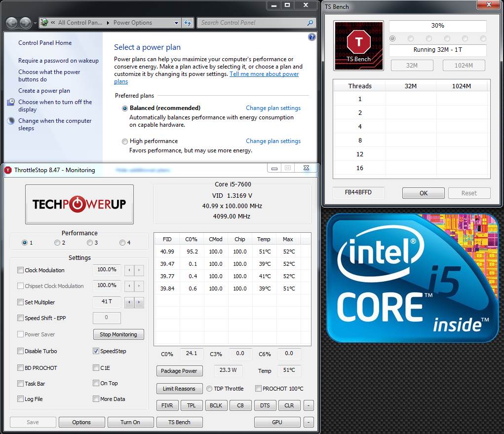Open Control Panel help question mark icon
504x434 pixels.
coord(311,37)
